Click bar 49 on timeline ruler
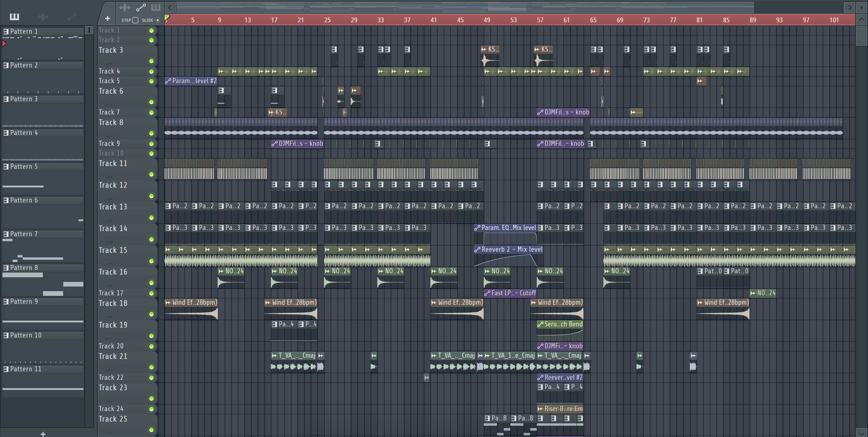Viewport: 868px width, 437px height. 486,20
